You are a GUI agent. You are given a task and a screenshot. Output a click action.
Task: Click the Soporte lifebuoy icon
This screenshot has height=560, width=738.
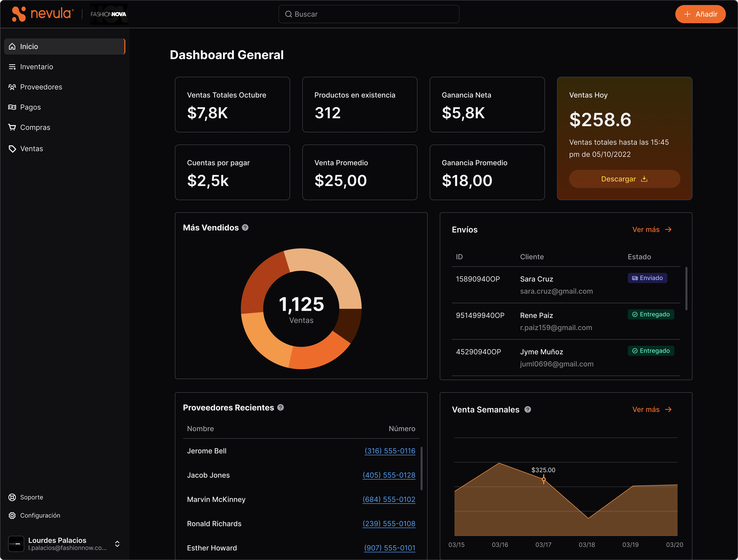(12, 497)
